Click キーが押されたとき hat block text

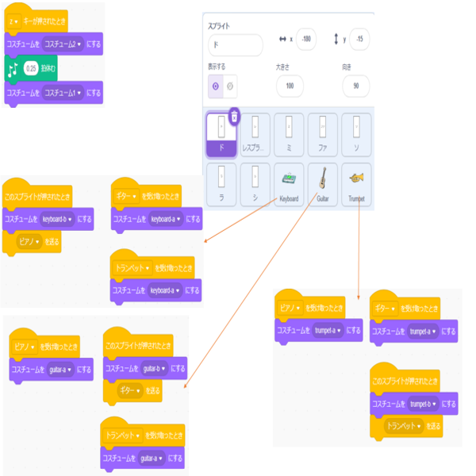44,21
